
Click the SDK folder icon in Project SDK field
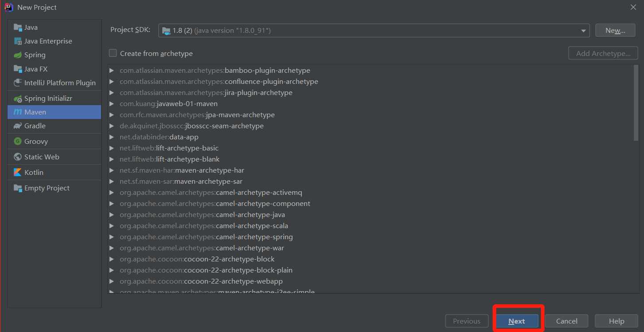tap(166, 31)
